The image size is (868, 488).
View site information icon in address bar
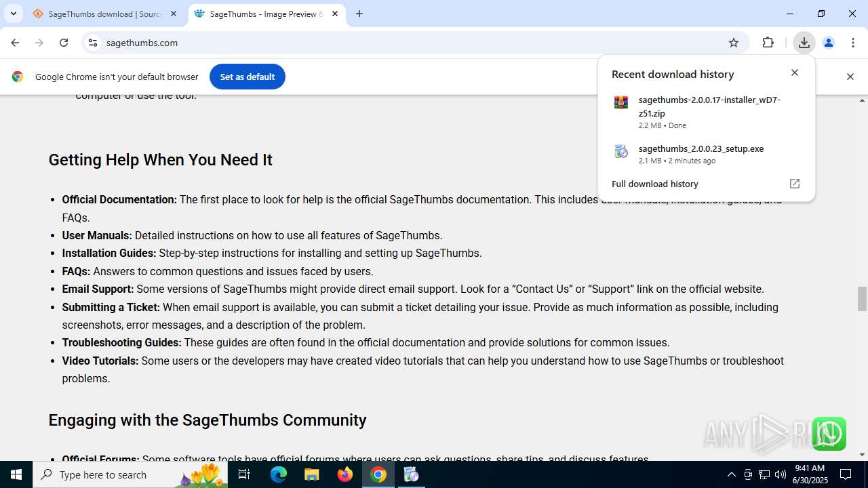coord(93,43)
